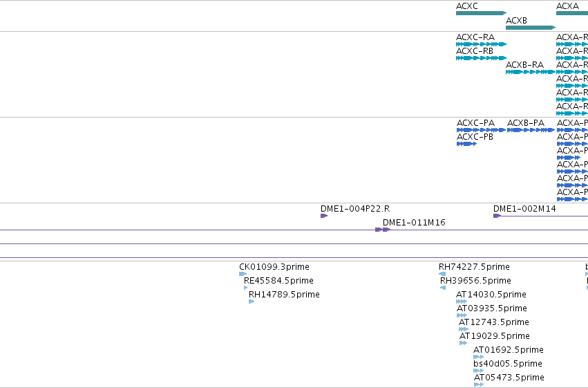Click the RH39656.5prime EST label
The image size is (588, 388).
[x=475, y=281]
